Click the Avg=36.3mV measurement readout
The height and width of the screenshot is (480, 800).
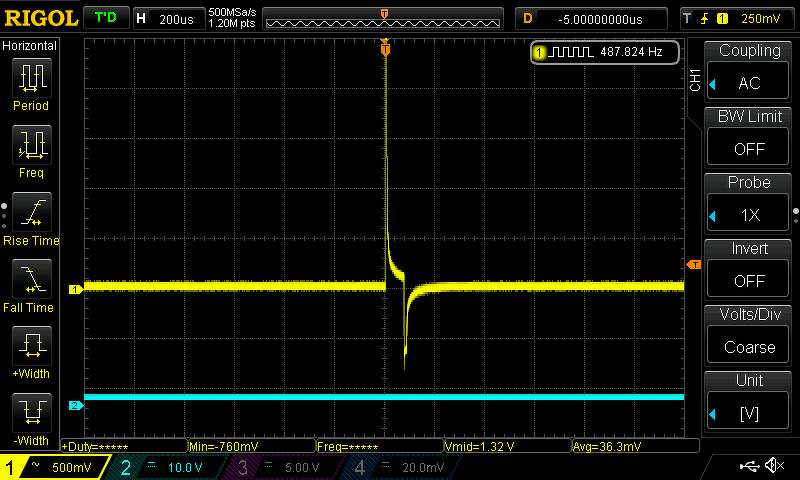click(x=636, y=446)
